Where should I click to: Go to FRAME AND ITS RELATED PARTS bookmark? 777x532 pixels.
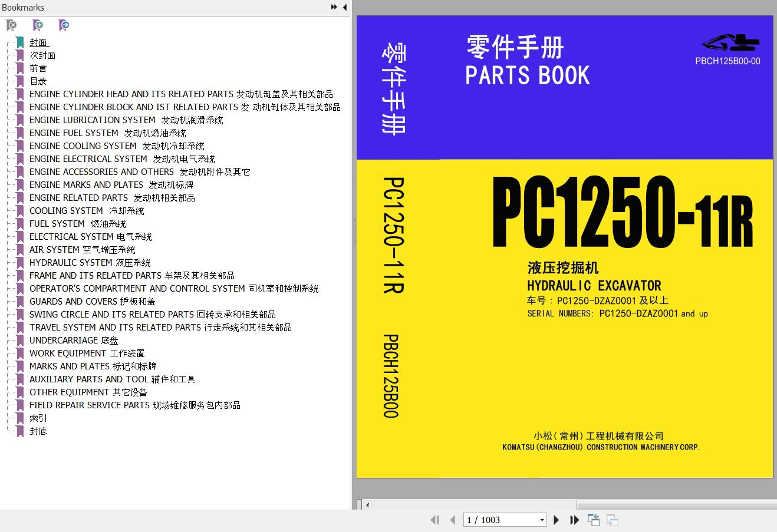pos(132,276)
